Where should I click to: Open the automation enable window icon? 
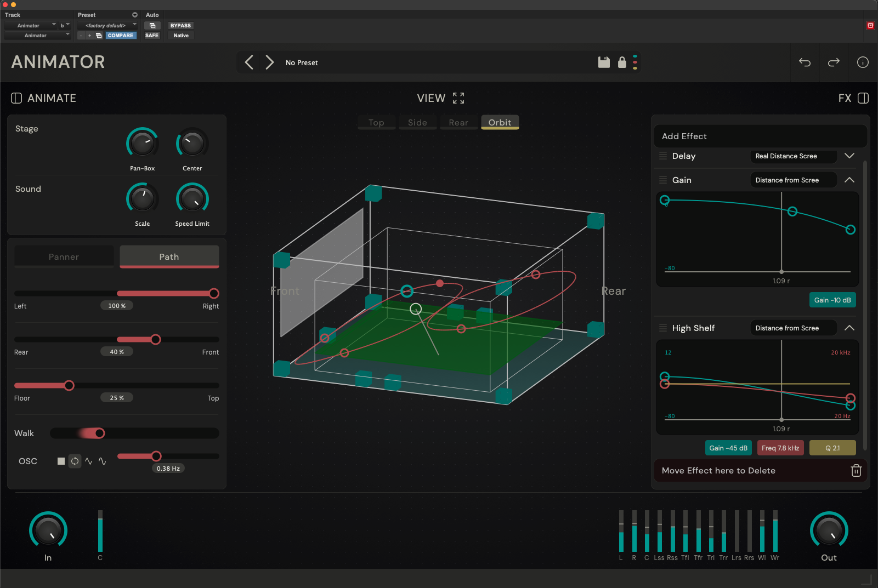coord(152,26)
